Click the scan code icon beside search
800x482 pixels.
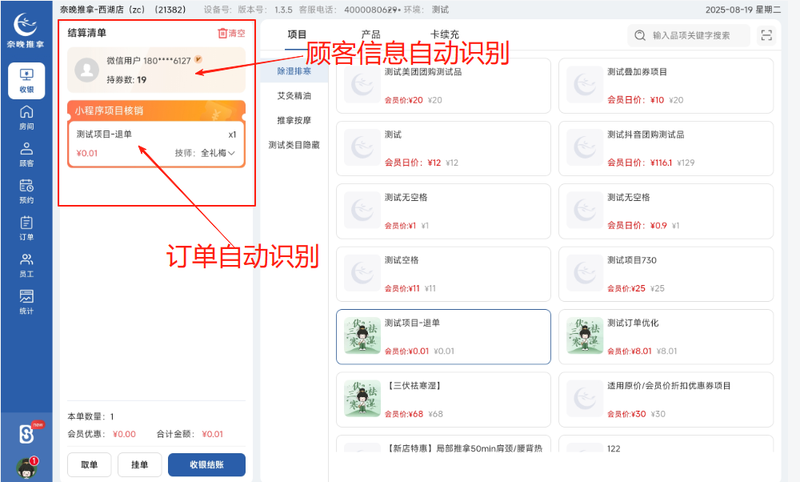coord(766,35)
